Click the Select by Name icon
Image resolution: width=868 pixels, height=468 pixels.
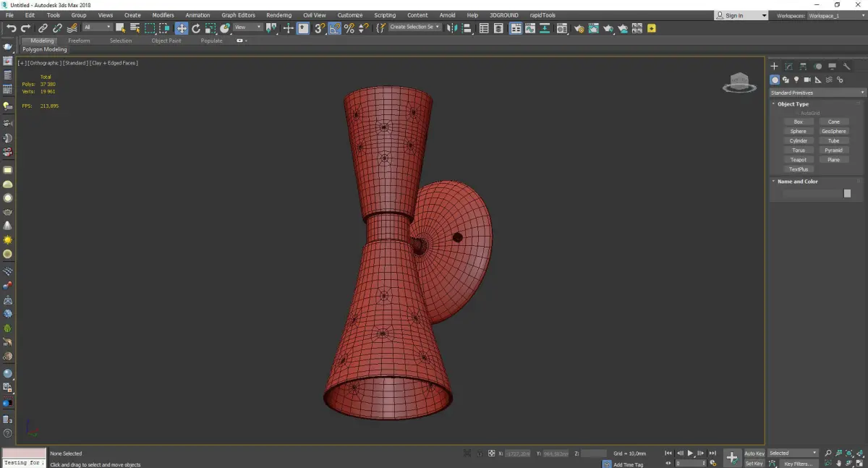pos(135,28)
